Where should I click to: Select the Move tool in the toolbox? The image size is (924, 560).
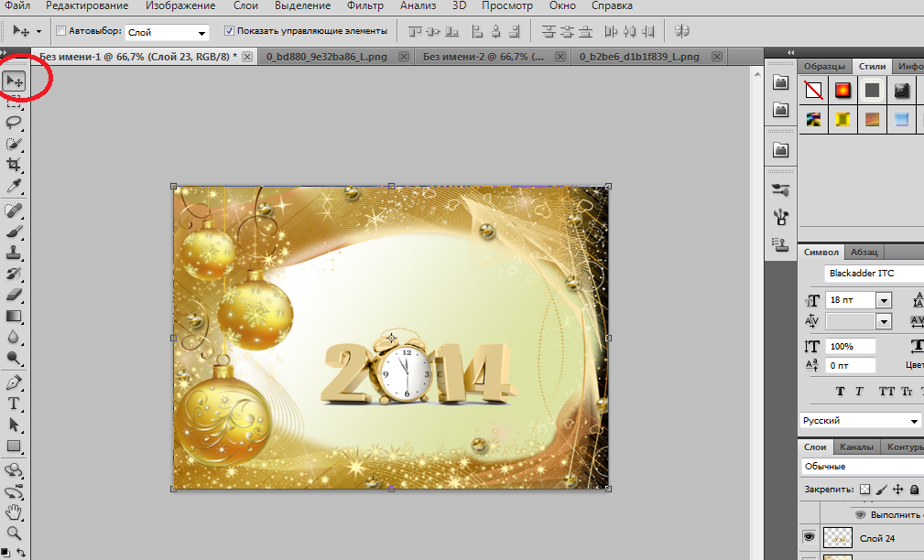pyautogui.click(x=14, y=81)
